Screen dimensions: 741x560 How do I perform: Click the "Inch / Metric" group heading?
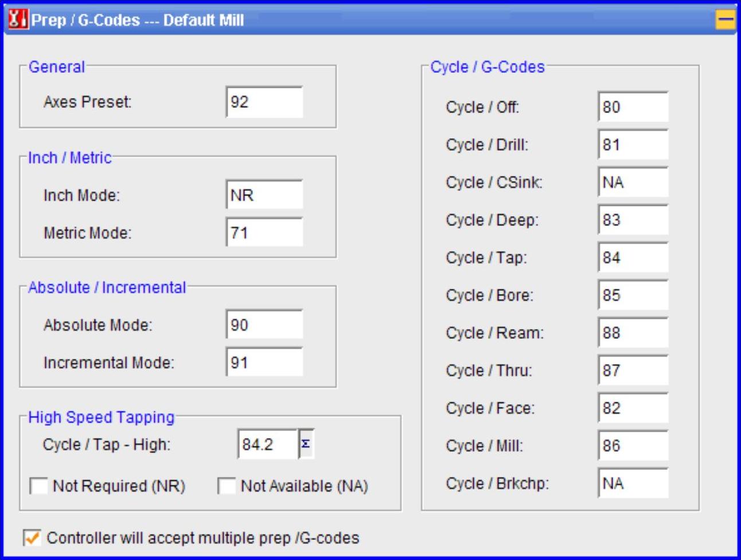(70, 158)
